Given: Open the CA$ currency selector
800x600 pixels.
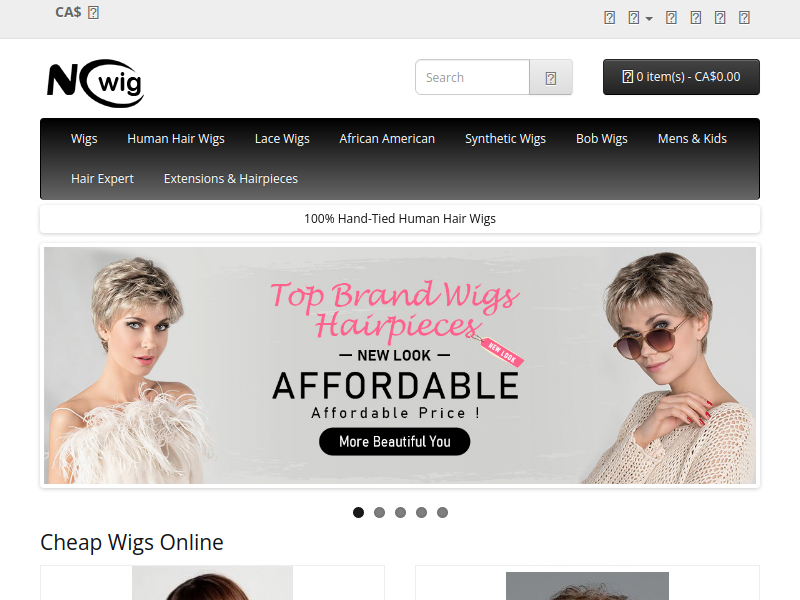Looking at the screenshot, I should [x=77, y=12].
